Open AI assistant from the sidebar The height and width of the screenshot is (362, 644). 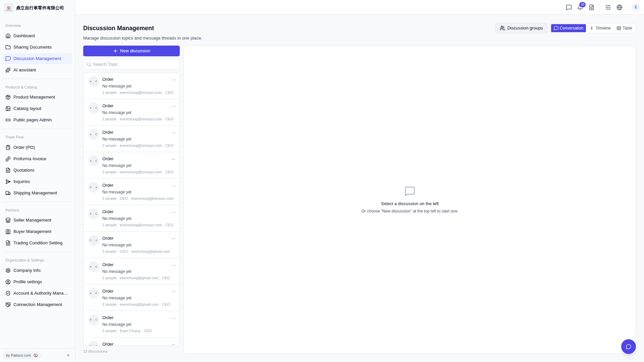(x=37, y=70)
